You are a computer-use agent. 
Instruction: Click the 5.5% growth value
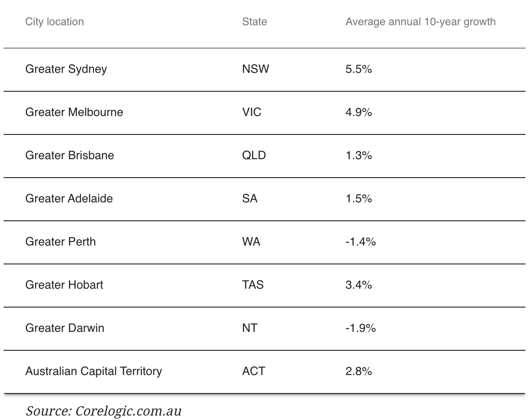tap(359, 69)
